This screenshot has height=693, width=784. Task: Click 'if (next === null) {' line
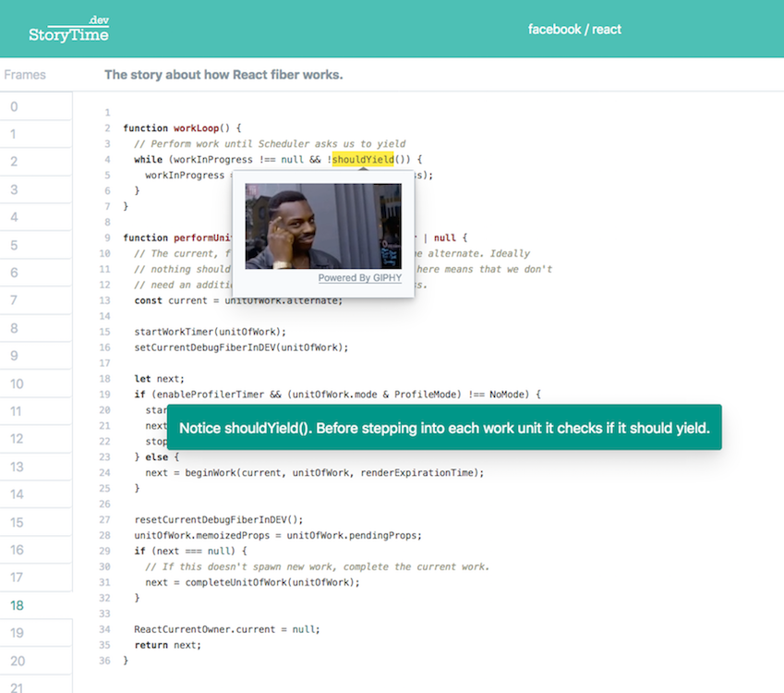(x=190, y=551)
